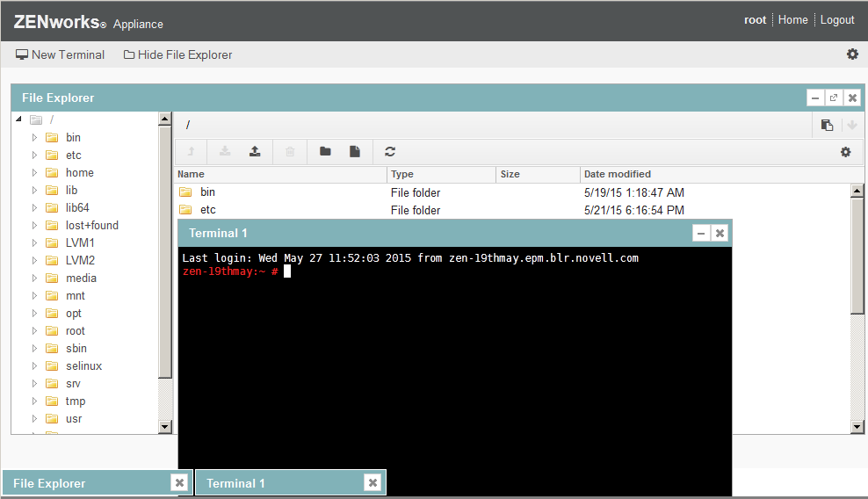Click the upload file icon
The image size is (868, 499).
point(255,151)
